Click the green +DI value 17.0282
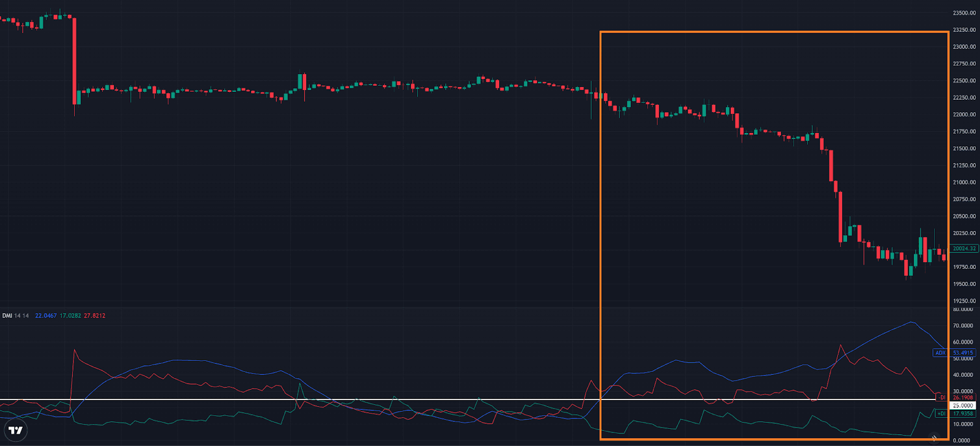The height and width of the screenshot is (446, 980). pos(70,316)
